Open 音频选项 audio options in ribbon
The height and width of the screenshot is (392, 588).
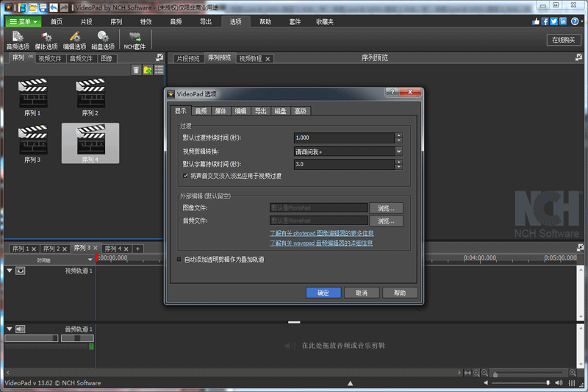point(18,40)
